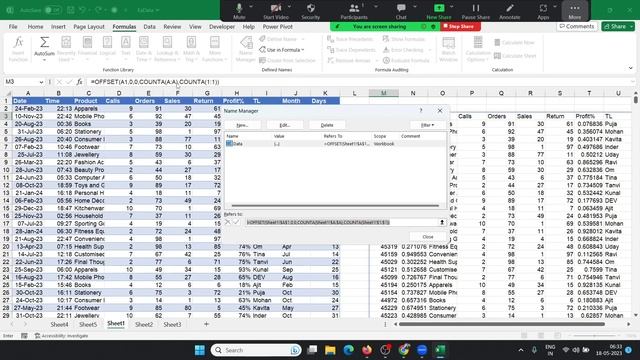
Task: Open Zoom Participants panel icon
Action: (x=354, y=8)
